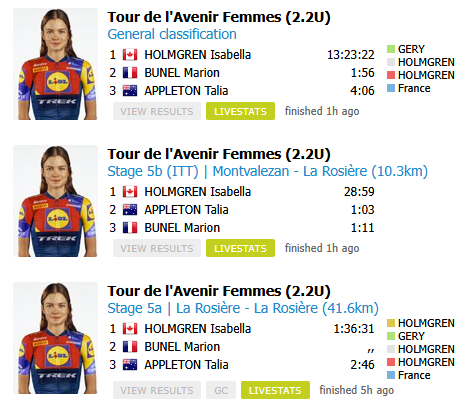Viewport: 470px width, 413px height.
Task: Click Australia flag next to Appleton in General classification
Action: click(130, 91)
